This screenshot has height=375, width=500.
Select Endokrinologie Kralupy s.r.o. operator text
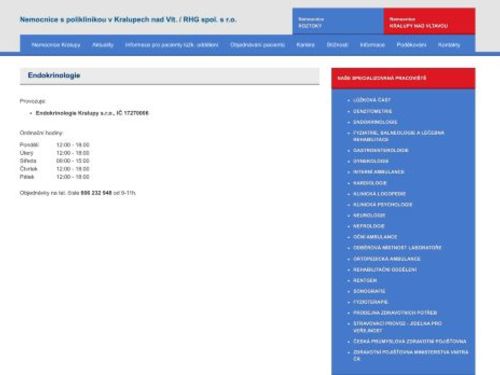[92, 113]
